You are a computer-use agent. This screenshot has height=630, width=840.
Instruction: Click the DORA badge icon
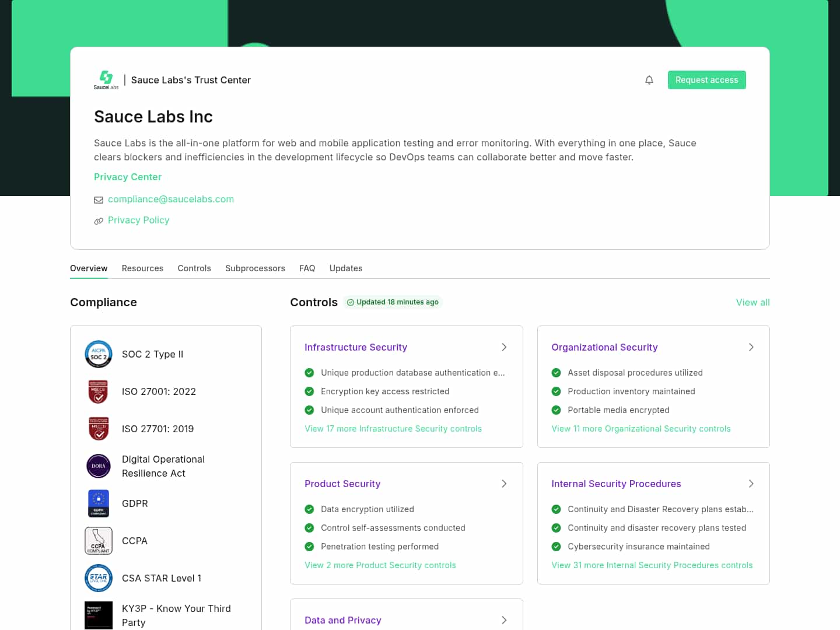click(x=99, y=466)
